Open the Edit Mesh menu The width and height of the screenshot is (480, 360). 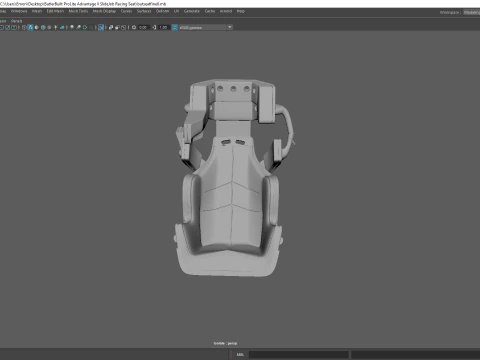point(55,11)
